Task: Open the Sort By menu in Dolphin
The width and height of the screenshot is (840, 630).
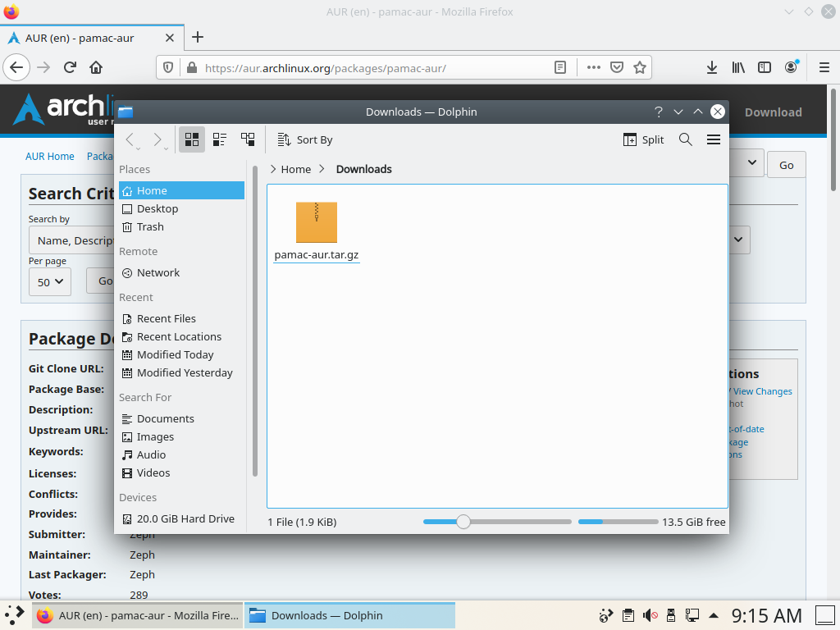Action: pos(305,139)
